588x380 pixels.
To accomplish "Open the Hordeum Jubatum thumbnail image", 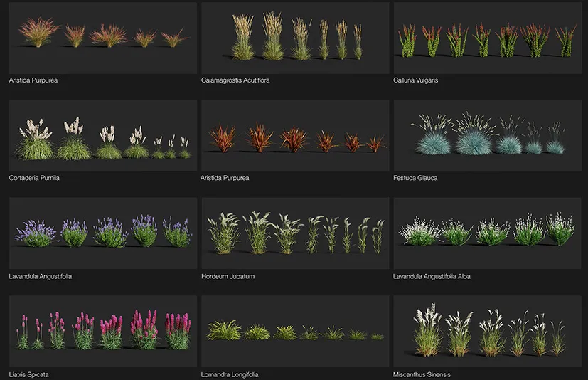I will pyautogui.click(x=295, y=233).
